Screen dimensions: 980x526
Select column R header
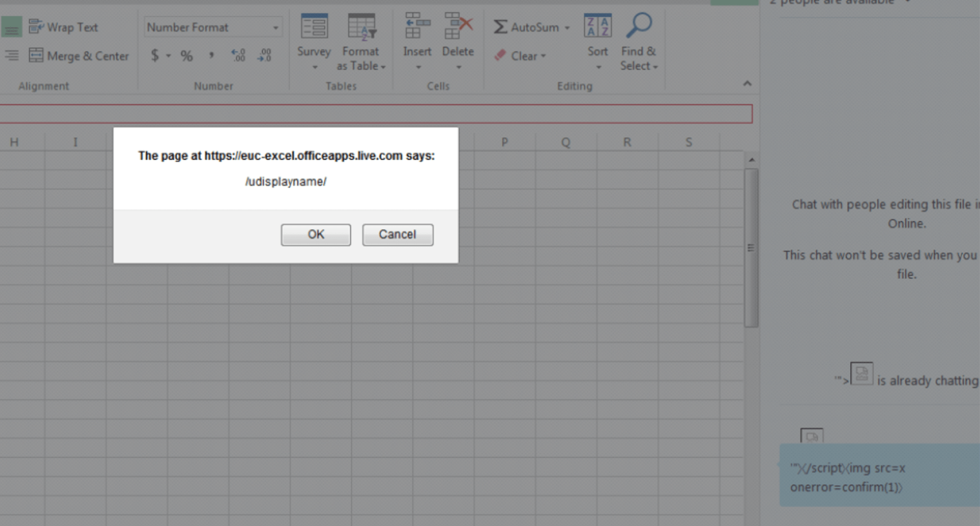pyautogui.click(x=627, y=142)
